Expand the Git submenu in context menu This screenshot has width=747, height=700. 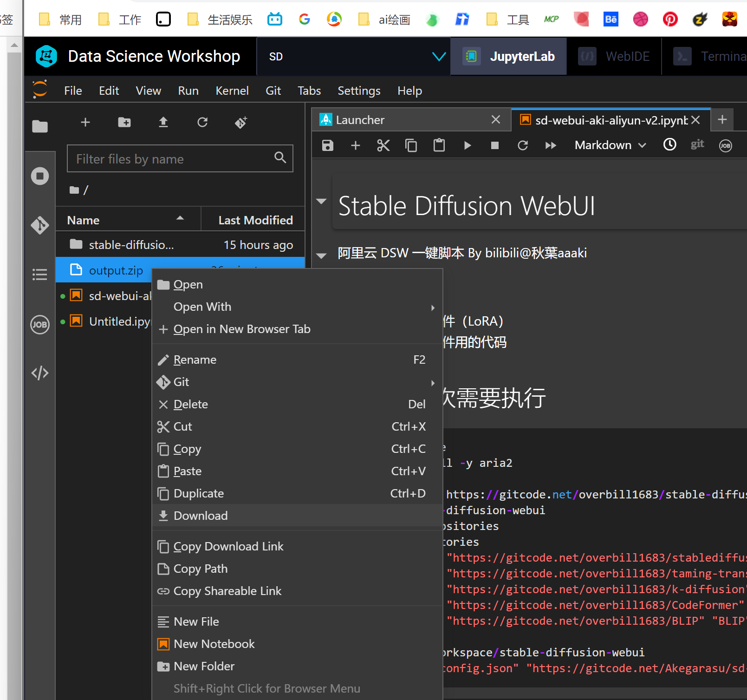[297, 382]
